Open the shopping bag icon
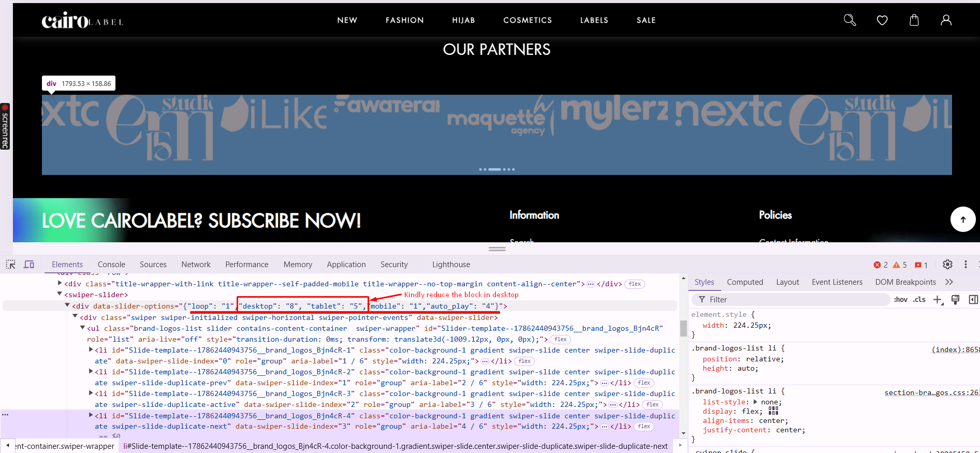980x453 pixels. coord(914,20)
